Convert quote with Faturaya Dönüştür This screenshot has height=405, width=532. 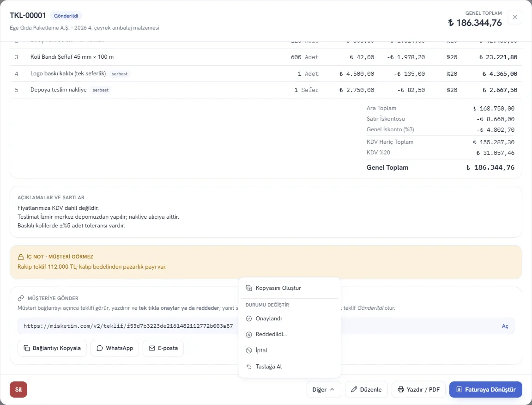point(485,389)
